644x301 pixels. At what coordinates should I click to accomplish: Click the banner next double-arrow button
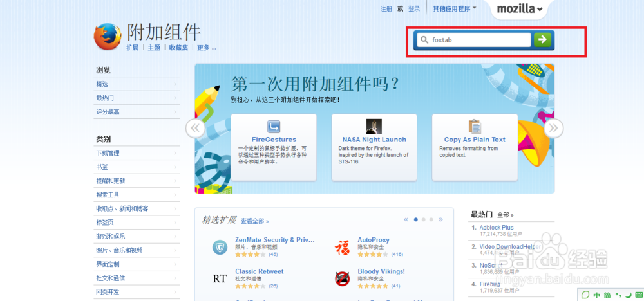pos(554,129)
